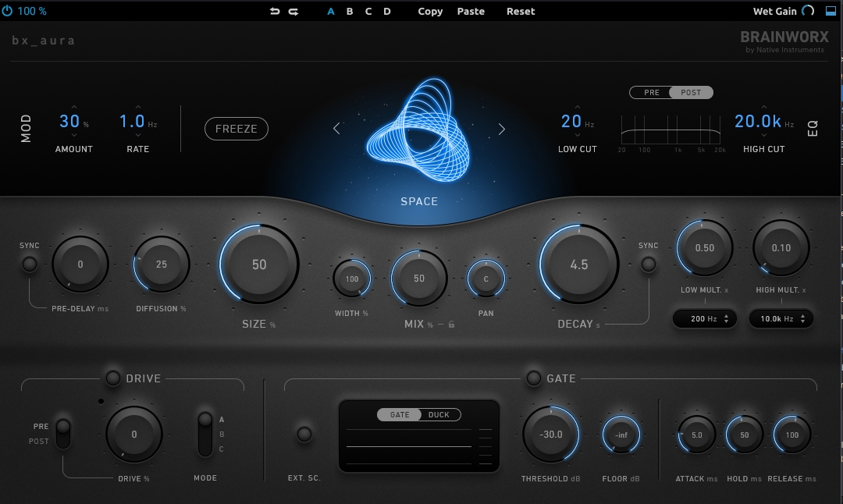Toggle the EXT. SC. sidechain button
843x504 pixels.
[304, 434]
